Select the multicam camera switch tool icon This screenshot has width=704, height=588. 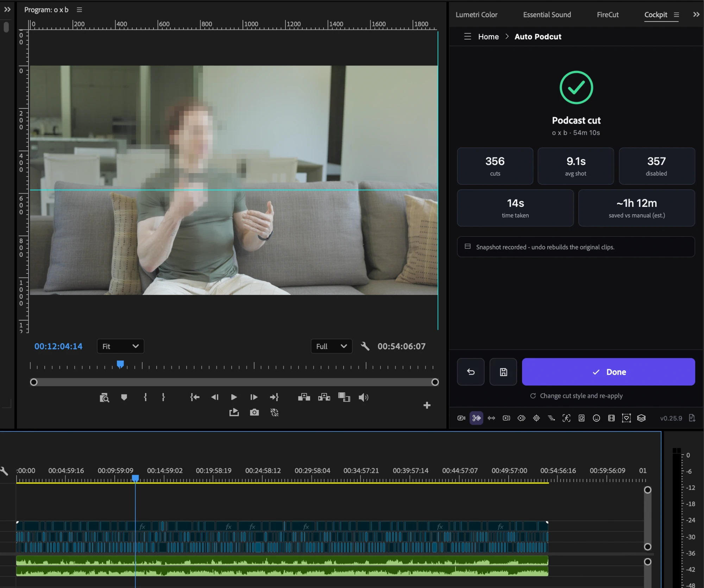[x=461, y=418]
